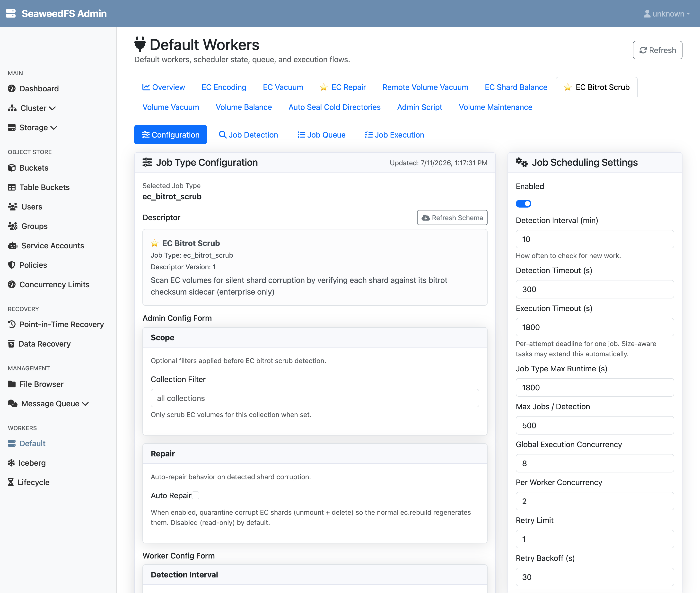Click the Lifecycle hourglass icon
The image size is (700, 593).
tap(11, 482)
